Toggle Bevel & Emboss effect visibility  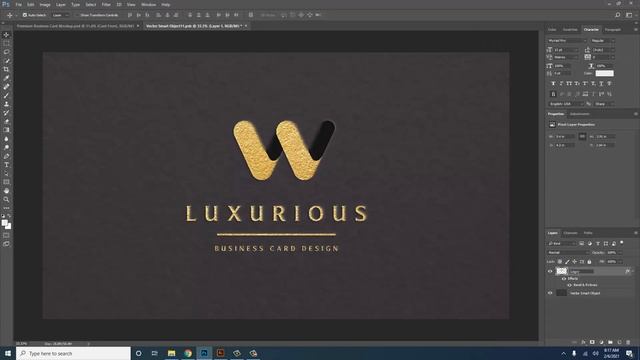point(569,285)
